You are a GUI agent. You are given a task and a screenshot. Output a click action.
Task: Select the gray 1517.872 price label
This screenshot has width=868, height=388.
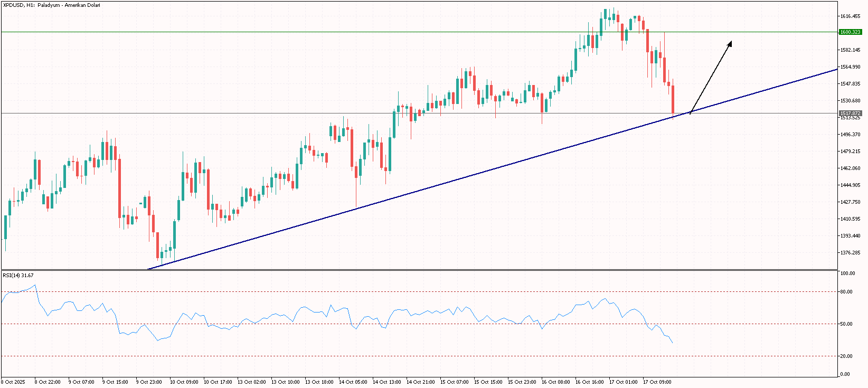[850, 113]
